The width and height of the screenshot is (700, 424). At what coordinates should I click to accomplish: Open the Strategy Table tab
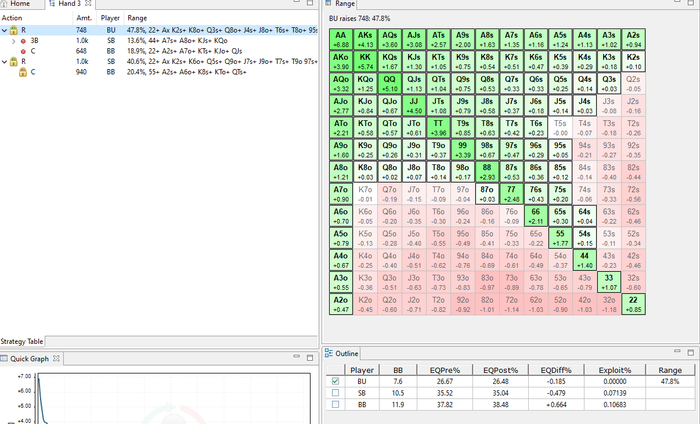coord(22,341)
